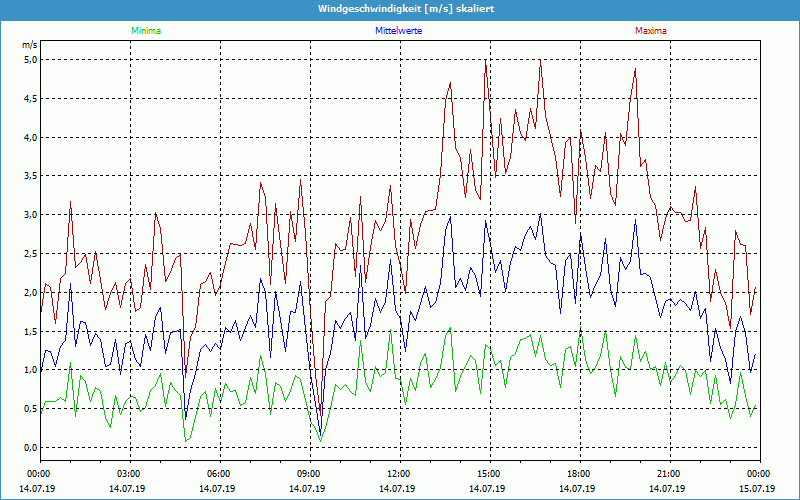
Task: Click the 1,0 y-axis value
Action: tap(31, 370)
